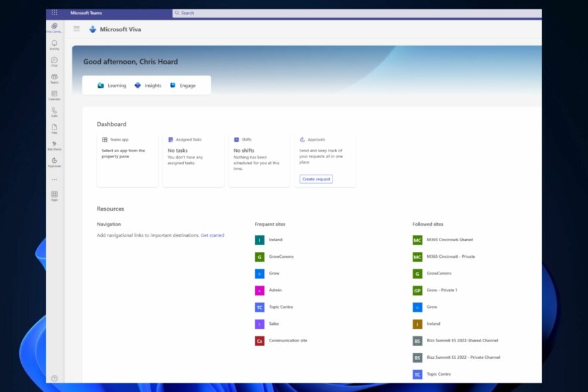Click the Approvals card icon

[302, 140]
